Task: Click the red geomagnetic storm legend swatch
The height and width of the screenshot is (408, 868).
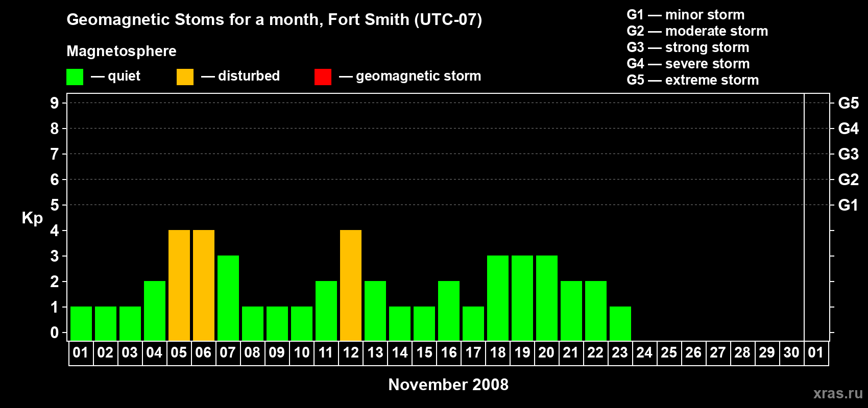Action: tap(323, 77)
